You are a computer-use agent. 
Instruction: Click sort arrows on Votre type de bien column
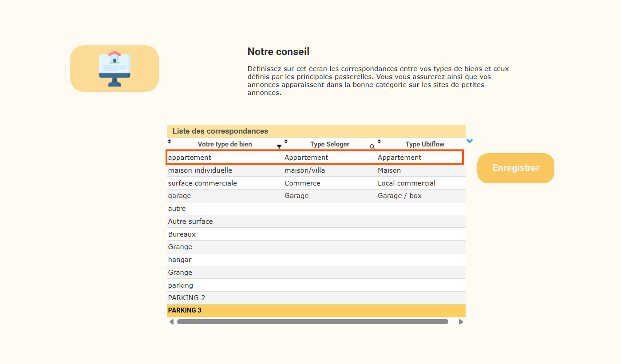(x=169, y=142)
